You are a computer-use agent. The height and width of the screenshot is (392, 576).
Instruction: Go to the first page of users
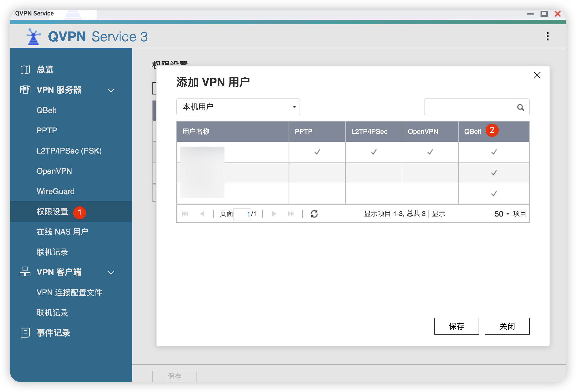(185, 214)
